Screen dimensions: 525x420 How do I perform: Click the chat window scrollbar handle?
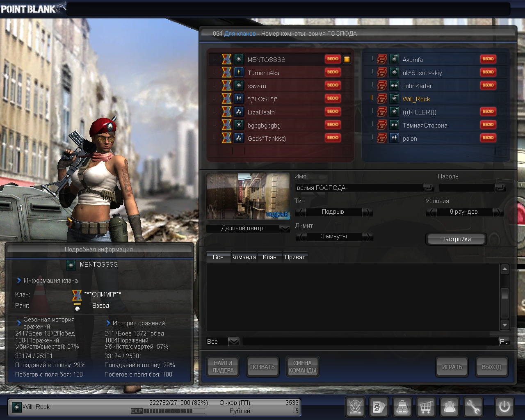coord(505,294)
